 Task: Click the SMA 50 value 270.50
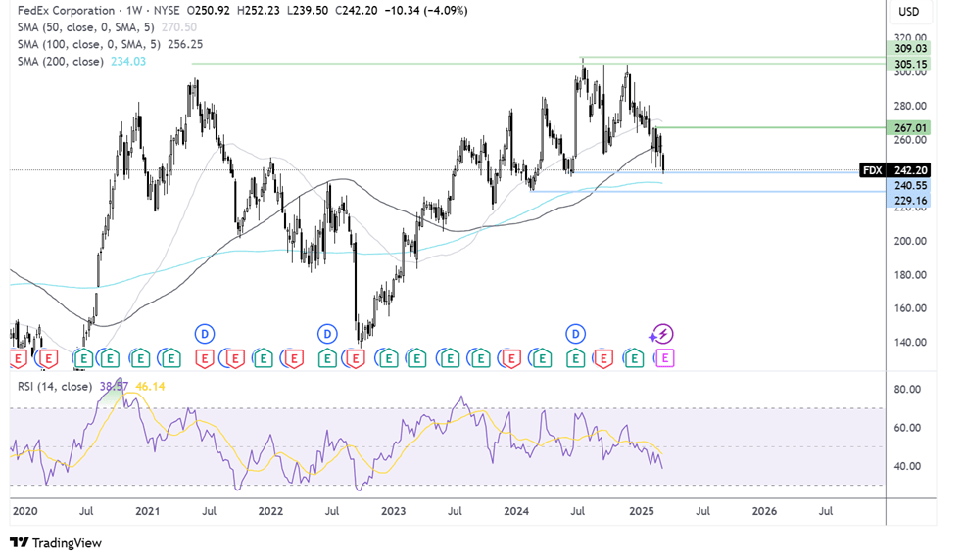(x=179, y=27)
